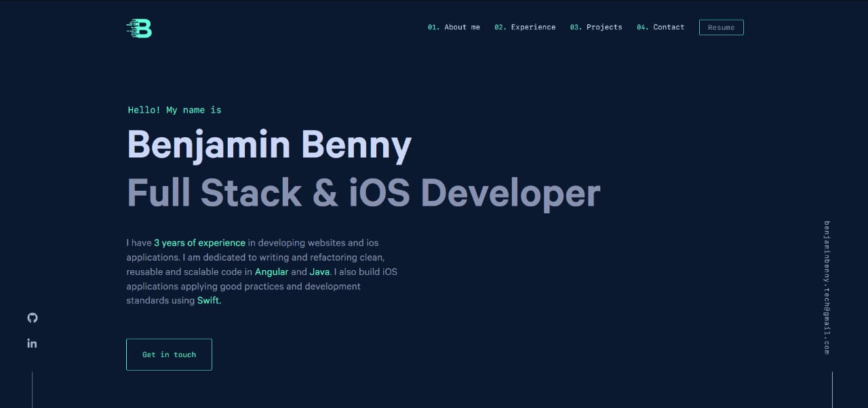The height and width of the screenshot is (408, 868).
Task: Select the '03. Projects' navigation item
Action: point(595,27)
